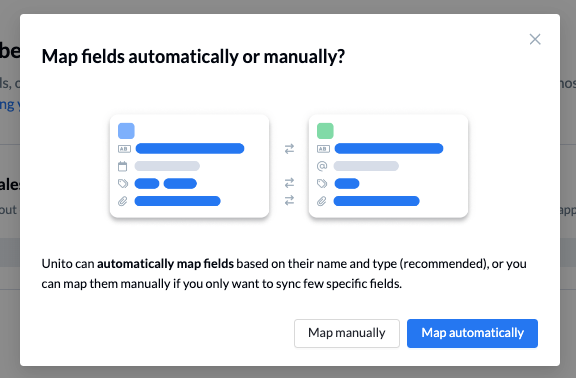Click the grey email placeholder bar in right card

366,166
